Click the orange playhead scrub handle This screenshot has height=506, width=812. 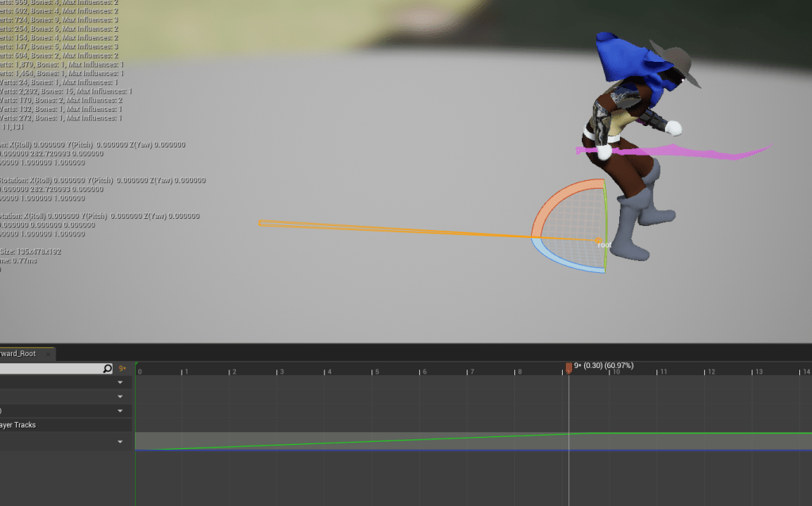click(x=568, y=368)
